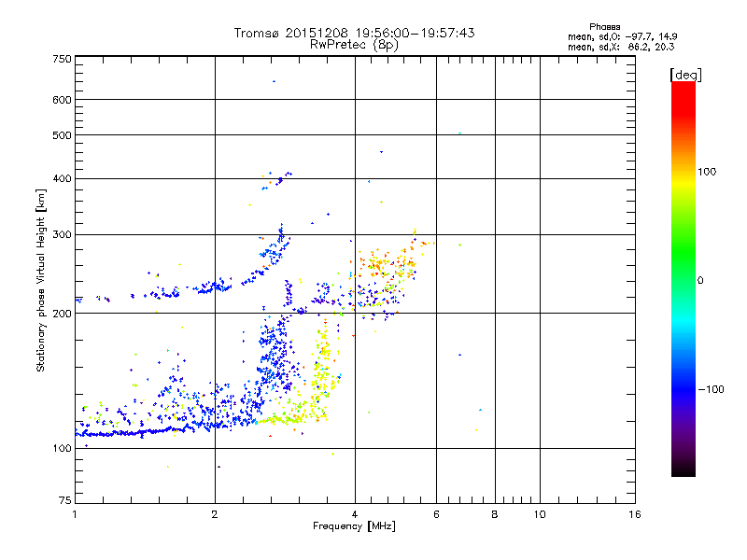Click the colorbar tick label '0'

click(700, 281)
